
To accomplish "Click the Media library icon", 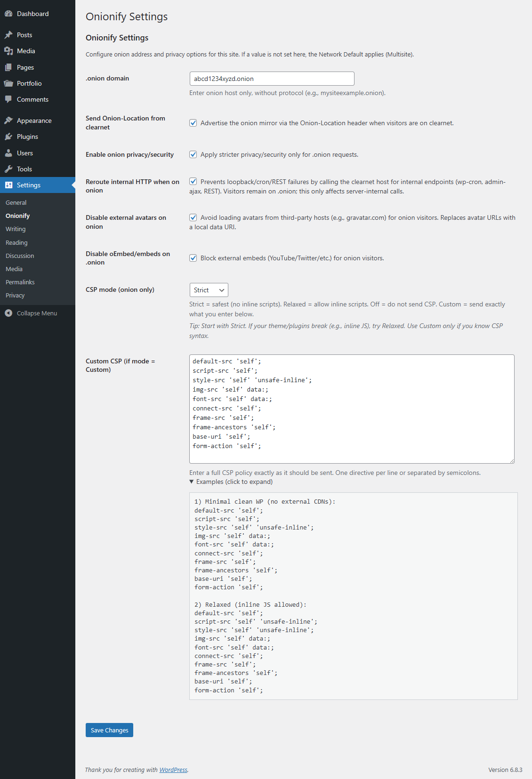I will [8, 51].
